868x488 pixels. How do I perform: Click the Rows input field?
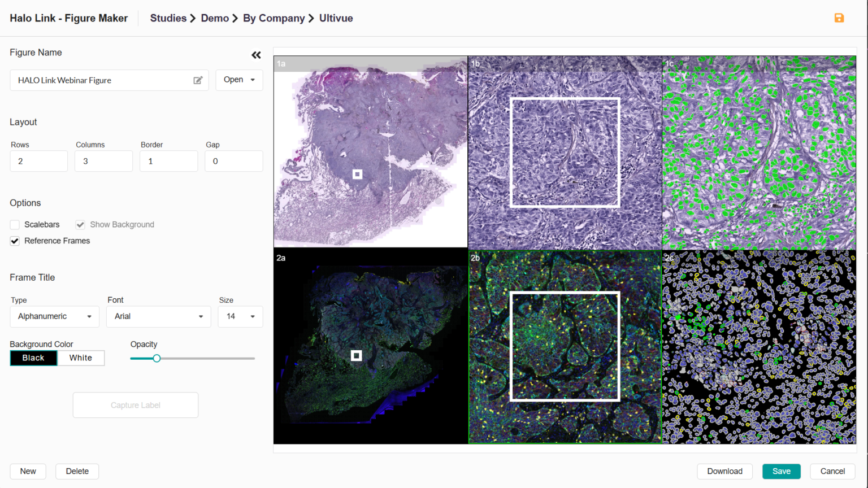click(38, 161)
